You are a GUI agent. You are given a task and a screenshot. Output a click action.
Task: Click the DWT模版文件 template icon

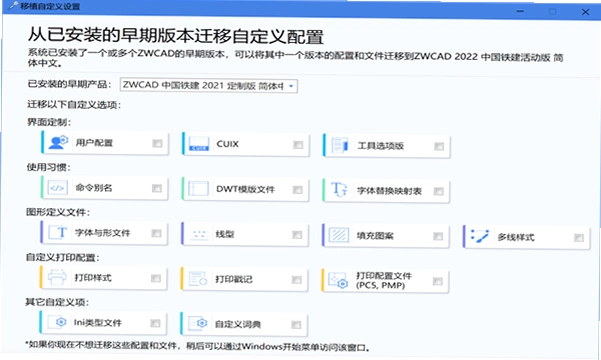point(199,189)
